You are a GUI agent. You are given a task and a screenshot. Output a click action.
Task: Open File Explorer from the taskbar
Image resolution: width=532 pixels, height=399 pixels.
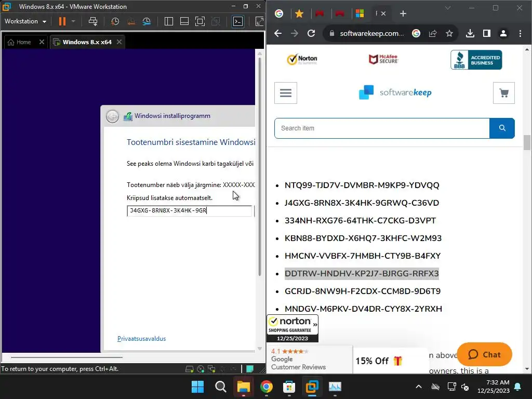[243, 387]
